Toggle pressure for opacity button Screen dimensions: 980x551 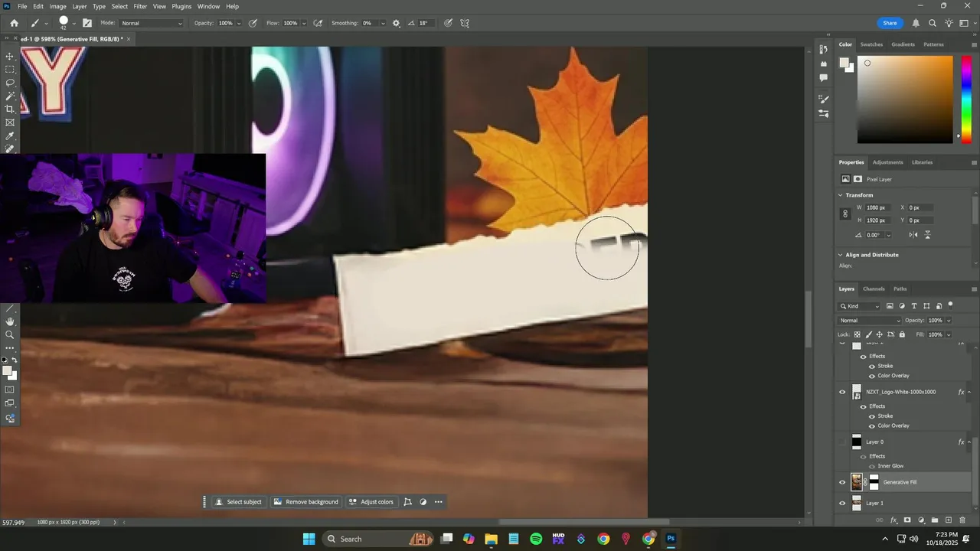pyautogui.click(x=253, y=23)
